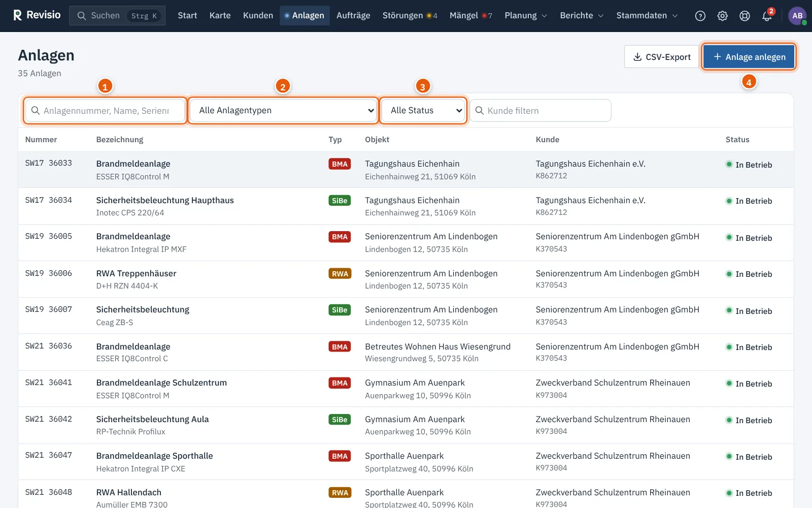Open the Karte tab

pos(220,16)
